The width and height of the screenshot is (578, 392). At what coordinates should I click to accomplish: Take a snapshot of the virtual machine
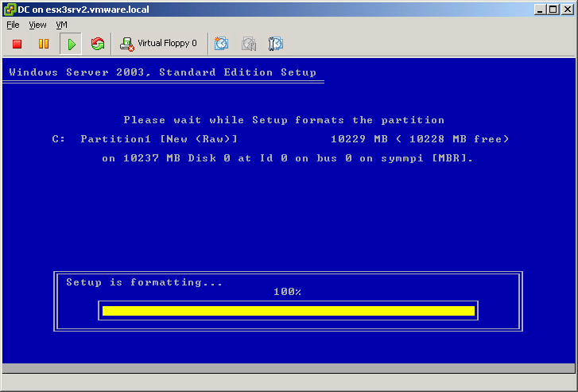coord(222,44)
